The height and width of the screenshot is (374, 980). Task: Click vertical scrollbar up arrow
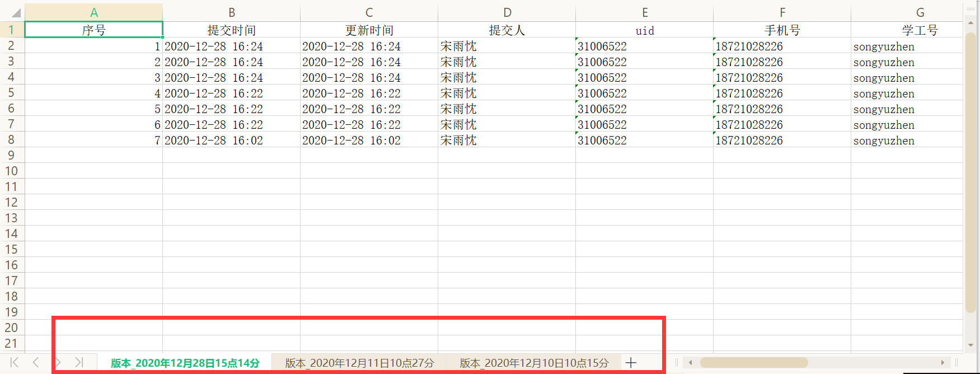coord(971,23)
